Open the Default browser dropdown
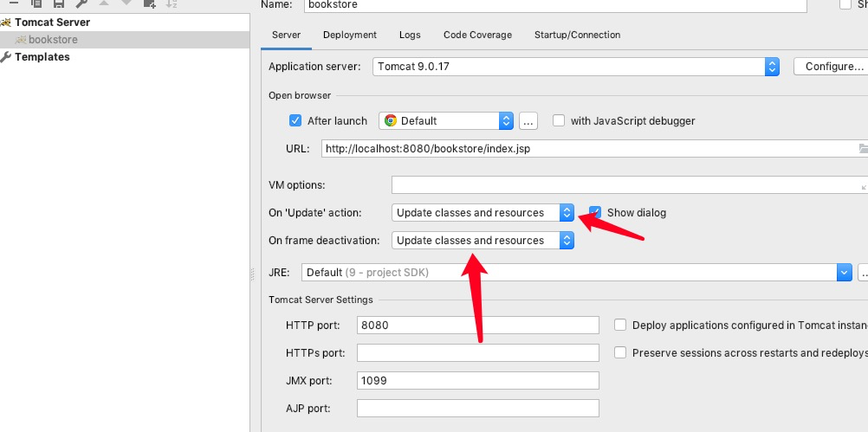This screenshot has width=868, height=432. (x=446, y=120)
